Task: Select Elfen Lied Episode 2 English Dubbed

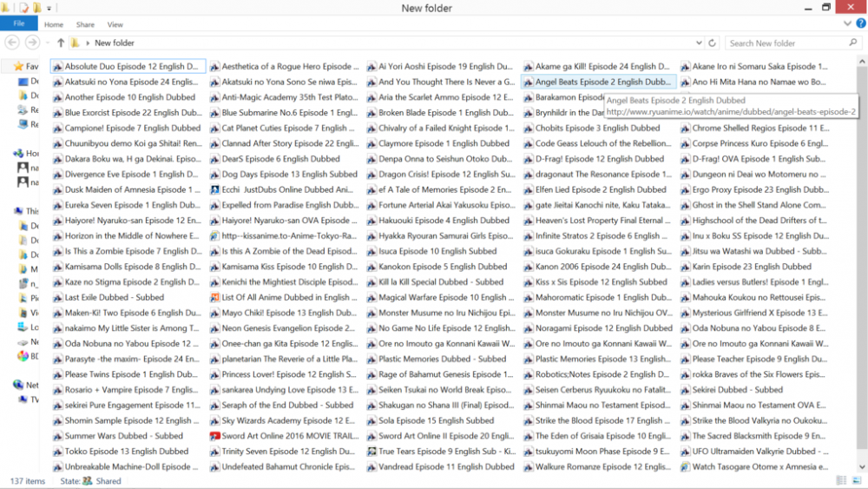Action: 601,190
